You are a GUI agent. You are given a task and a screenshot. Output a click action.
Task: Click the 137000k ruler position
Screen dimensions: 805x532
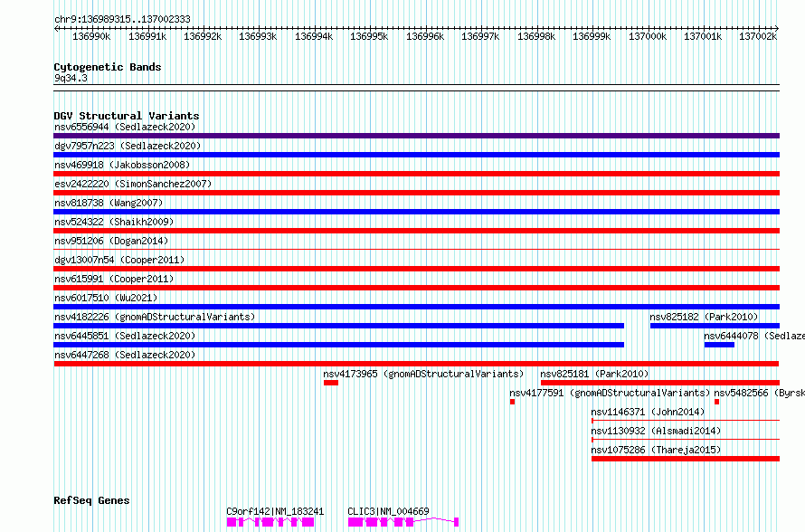click(648, 36)
